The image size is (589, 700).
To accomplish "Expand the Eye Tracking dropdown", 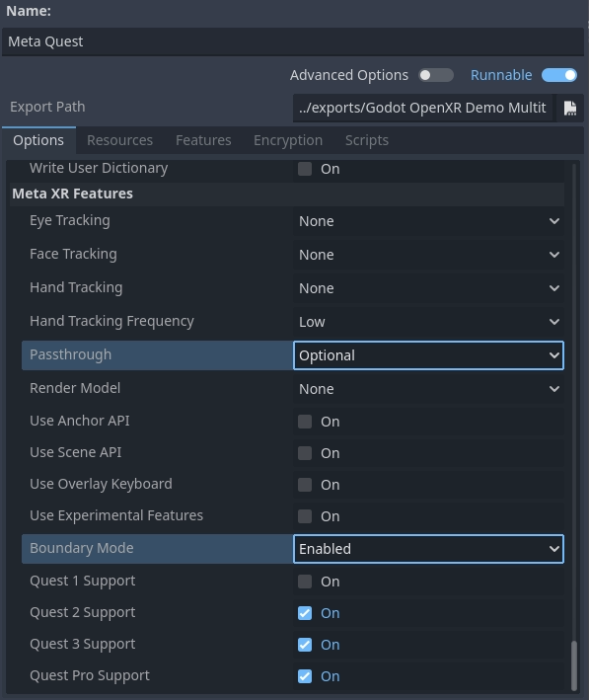I will pos(428,221).
